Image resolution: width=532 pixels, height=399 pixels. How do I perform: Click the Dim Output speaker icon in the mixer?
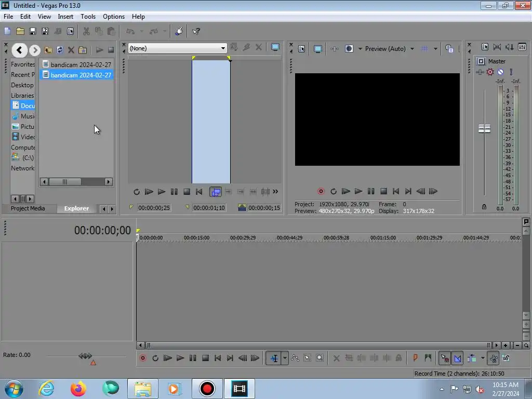pyautogui.click(x=509, y=47)
